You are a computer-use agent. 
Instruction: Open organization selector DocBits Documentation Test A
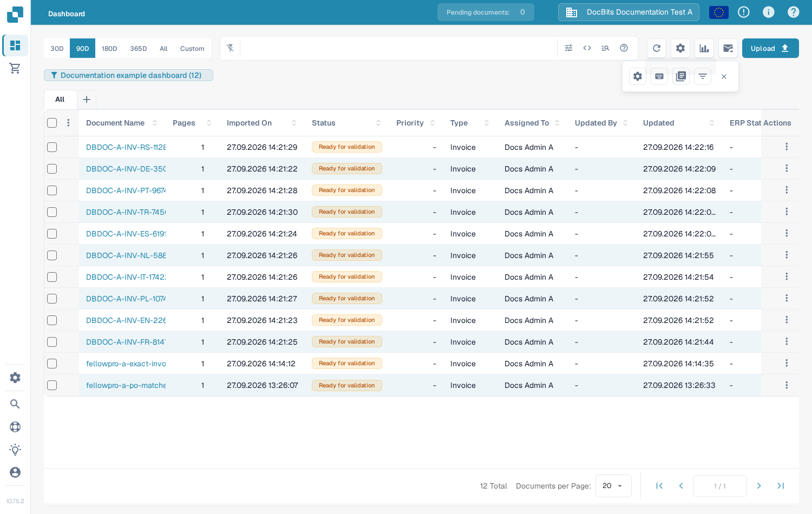628,12
